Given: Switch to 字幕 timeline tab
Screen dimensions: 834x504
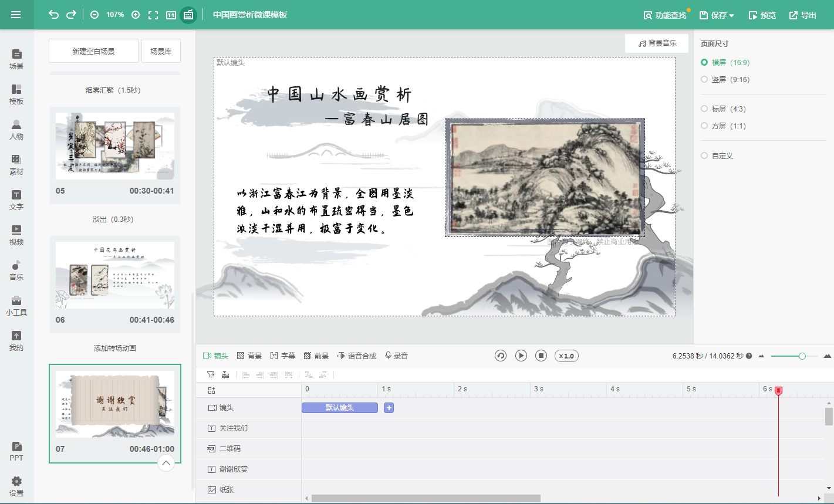Looking at the screenshot, I should [283, 356].
